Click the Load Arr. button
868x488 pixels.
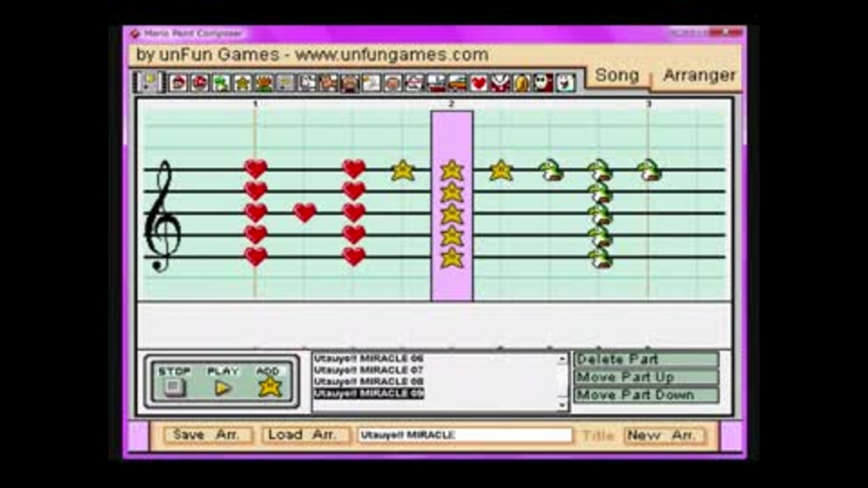pyautogui.click(x=305, y=435)
